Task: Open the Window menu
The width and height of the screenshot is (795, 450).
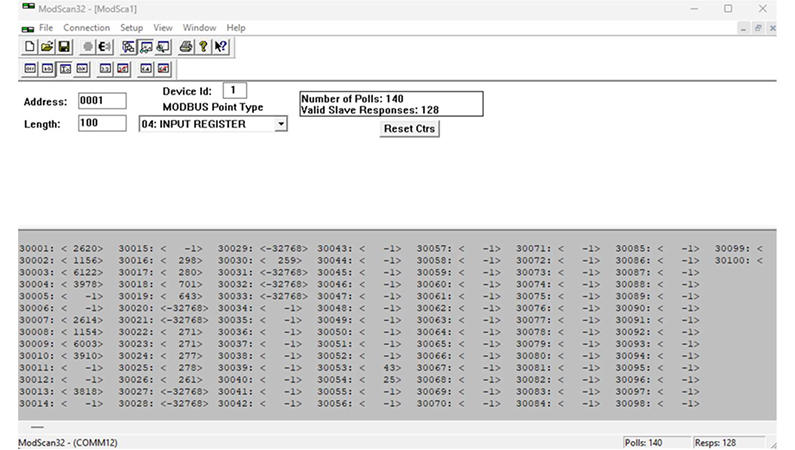Action: (x=199, y=28)
